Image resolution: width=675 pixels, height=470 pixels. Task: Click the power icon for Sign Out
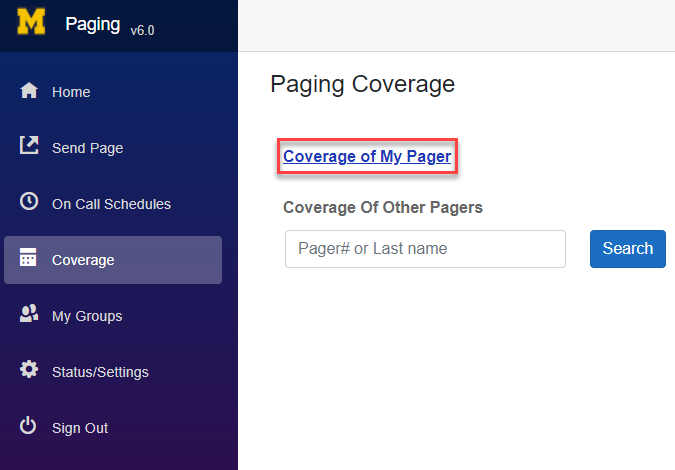click(x=29, y=427)
